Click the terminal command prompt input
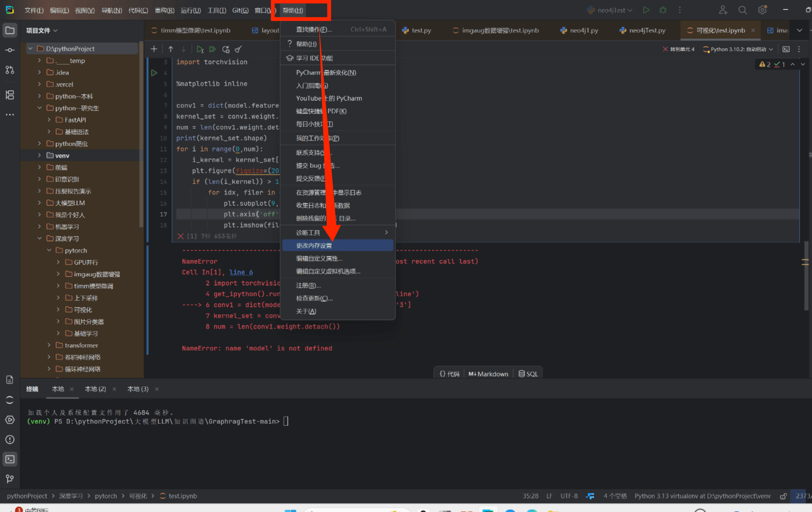 point(286,421)
